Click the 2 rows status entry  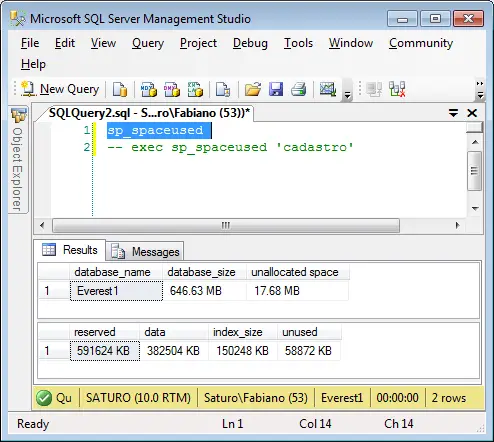[449, 398]
